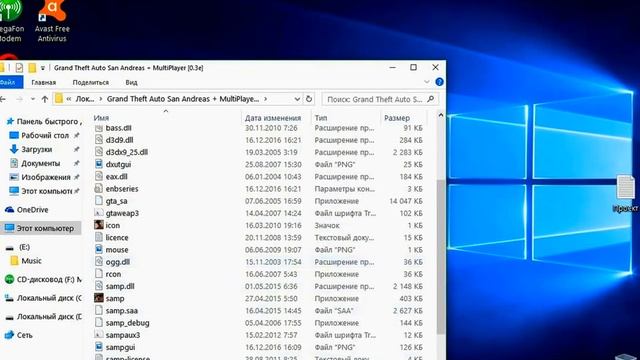Click the enbseries config file icon
The image size is (640, 360).
(x=98, y=189)
